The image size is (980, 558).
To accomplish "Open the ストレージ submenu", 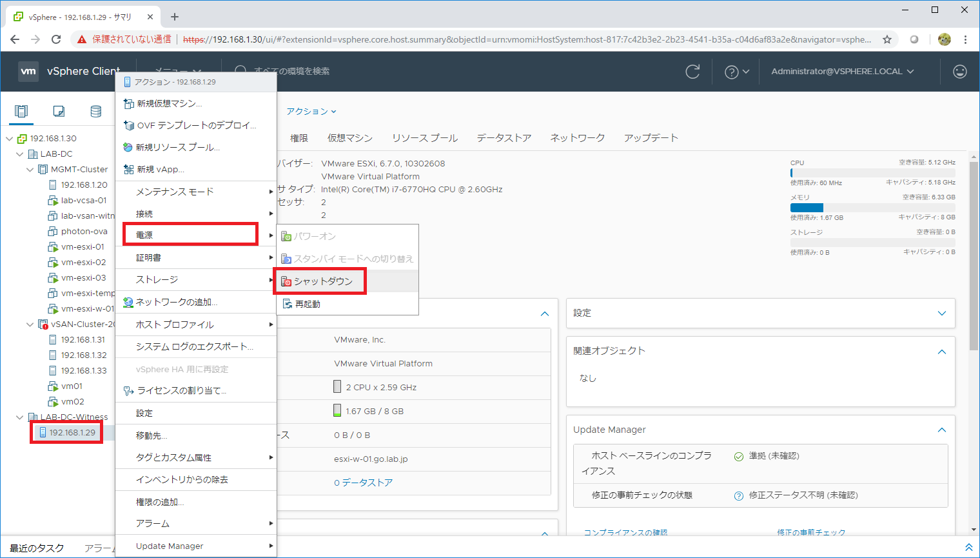I will tap(196, 279).
